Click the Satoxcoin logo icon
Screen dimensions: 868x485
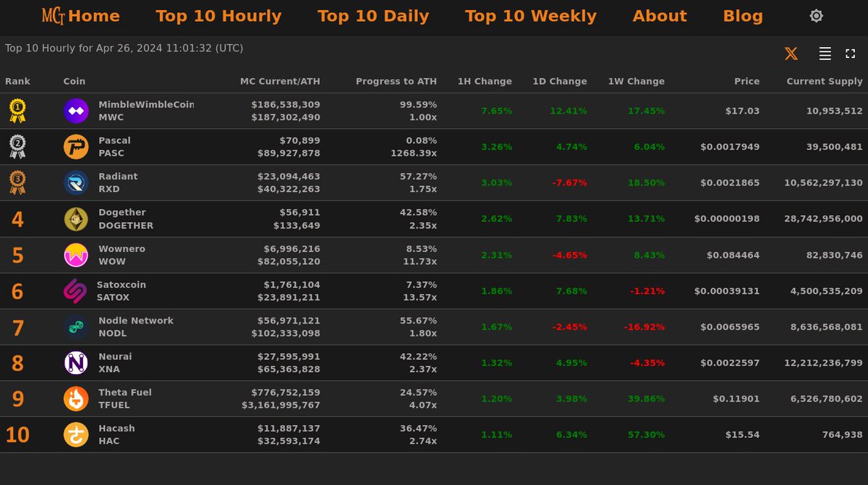point(75,291)
